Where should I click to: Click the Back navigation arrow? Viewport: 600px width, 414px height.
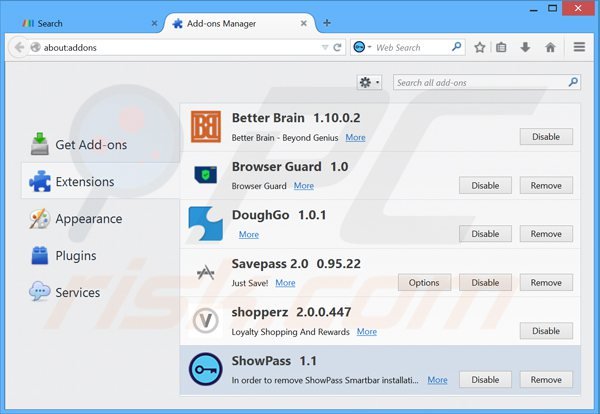(19, 47)
